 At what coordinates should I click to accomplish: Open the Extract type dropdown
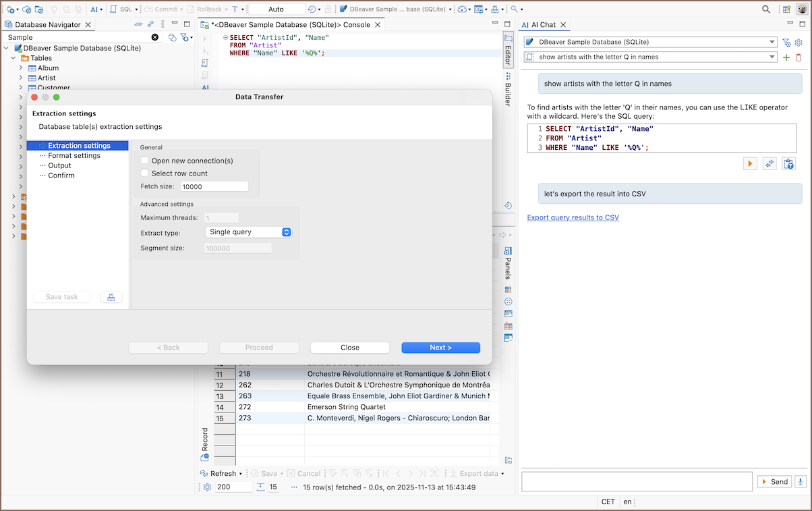pyautogui.click(x=248, y=232)
